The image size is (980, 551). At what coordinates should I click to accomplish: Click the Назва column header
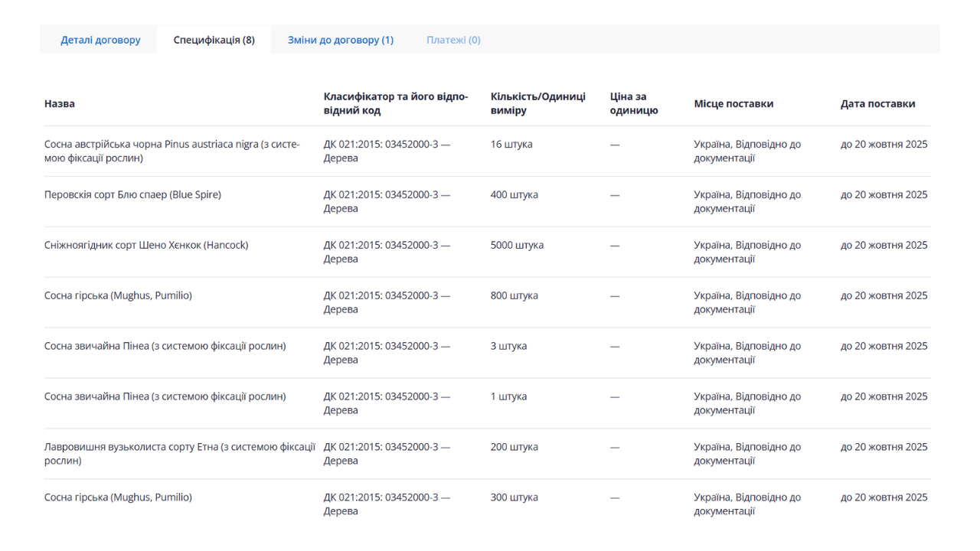[x=60, y=104]
